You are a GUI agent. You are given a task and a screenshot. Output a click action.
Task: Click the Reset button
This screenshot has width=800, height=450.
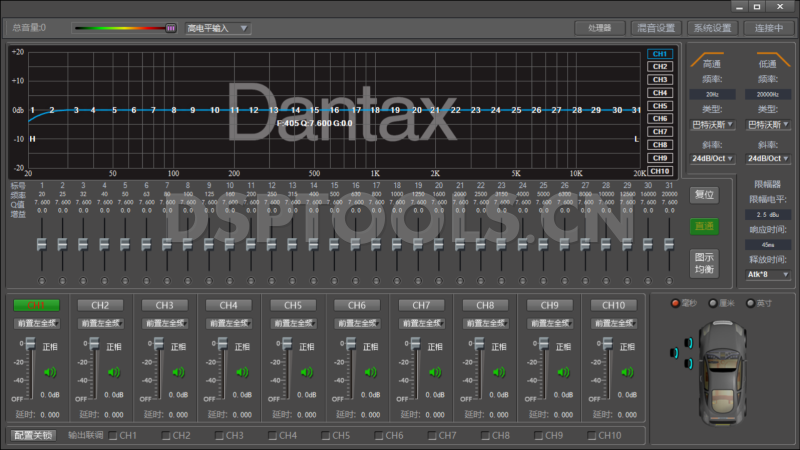(705, 195)
